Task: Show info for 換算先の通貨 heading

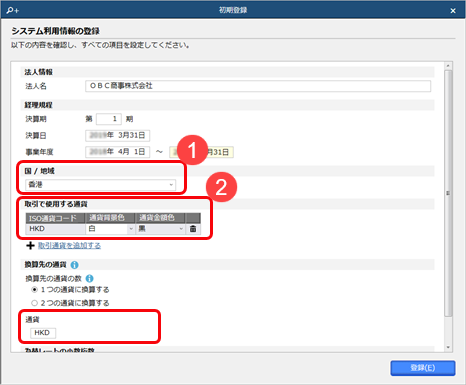Action: [x=75, y=265]
